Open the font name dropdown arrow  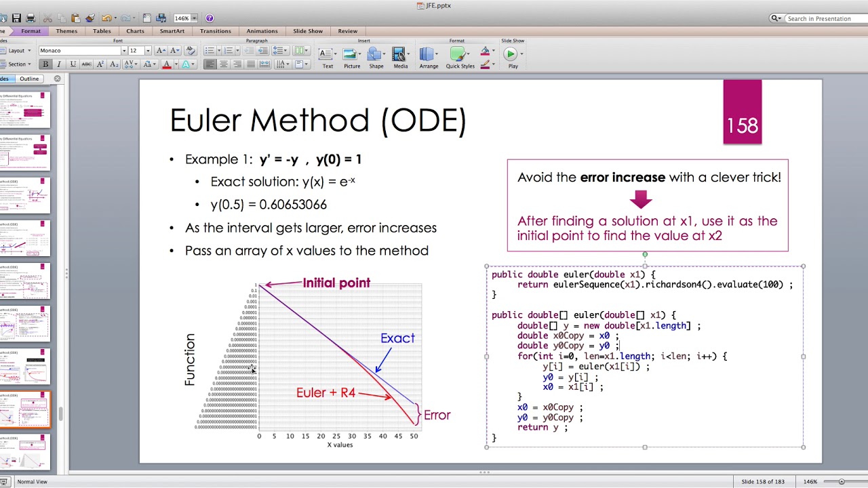124,51
